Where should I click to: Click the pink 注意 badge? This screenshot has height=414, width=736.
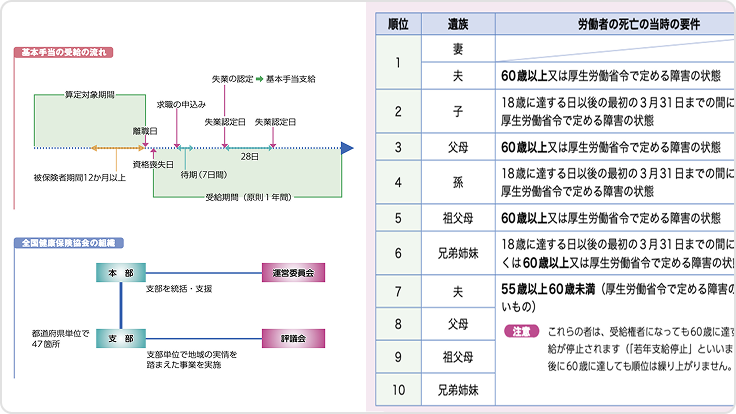(520, 330)
